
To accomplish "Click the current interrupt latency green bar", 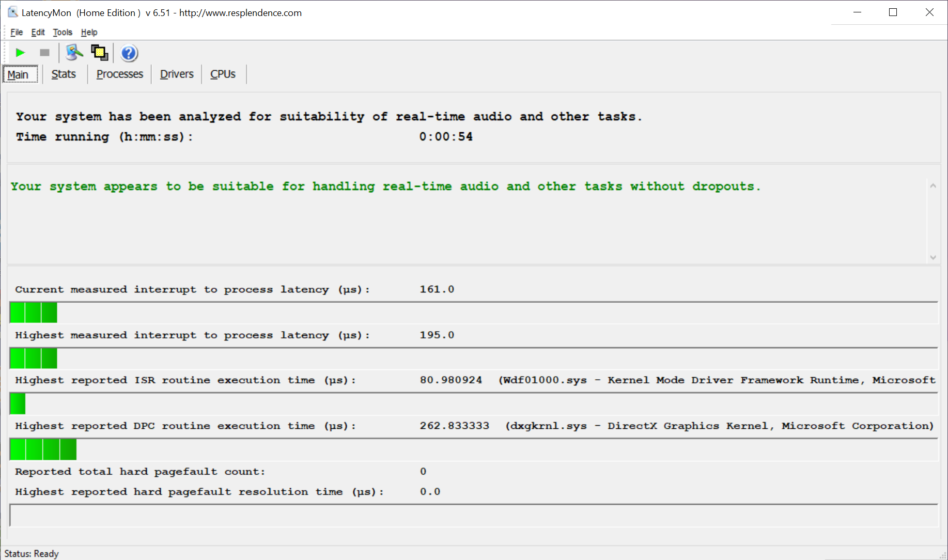I will (34, 313).
